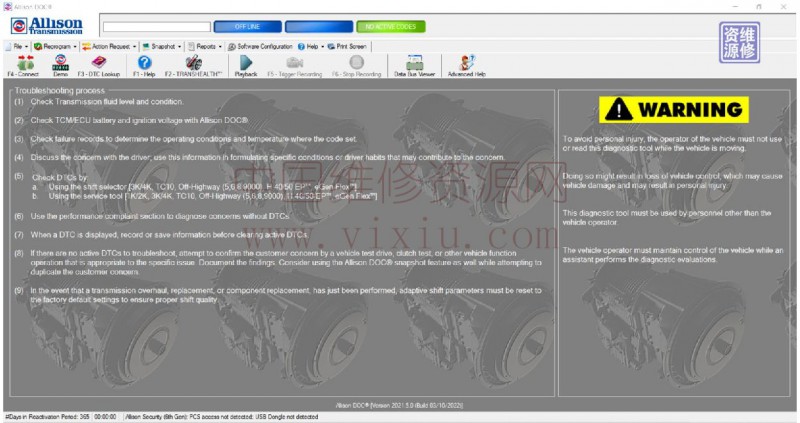Launch Demo mode

coord(60,65)
